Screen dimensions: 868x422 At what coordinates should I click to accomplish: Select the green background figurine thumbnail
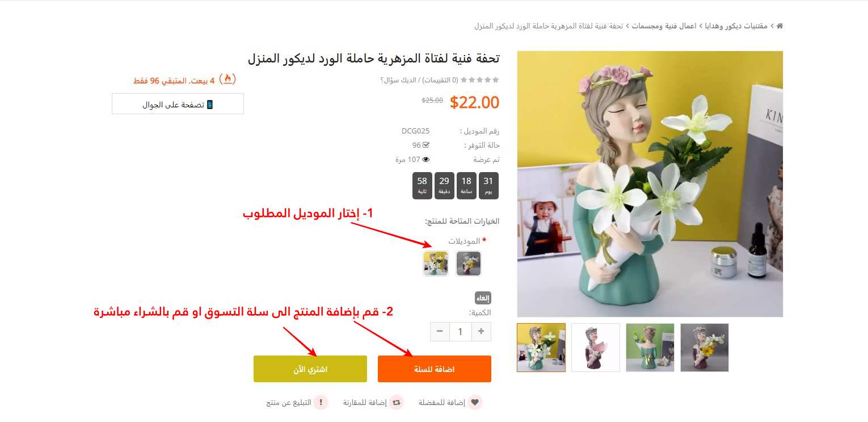tap(650, 348)
